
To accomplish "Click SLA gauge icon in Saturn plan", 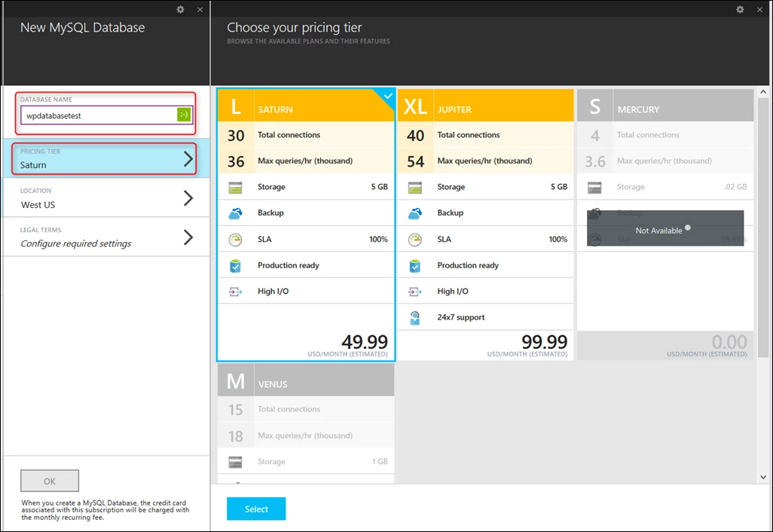I will (236, 240).
